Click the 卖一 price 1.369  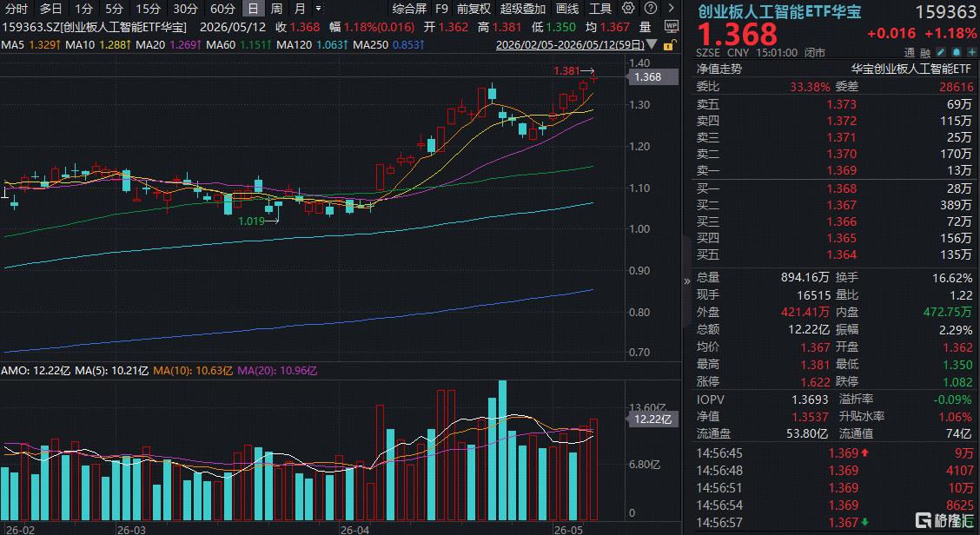pos(841,170)
